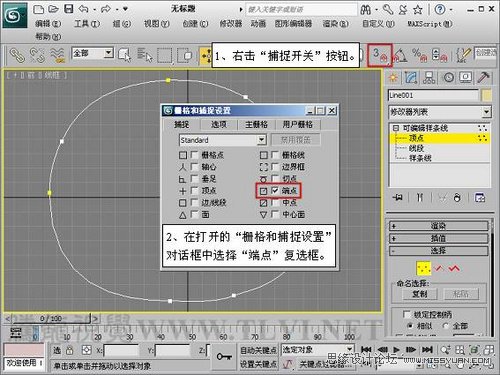Click Configure Modifier Sets icon
This screenshot has height=375, width=500.
(480, 198)
